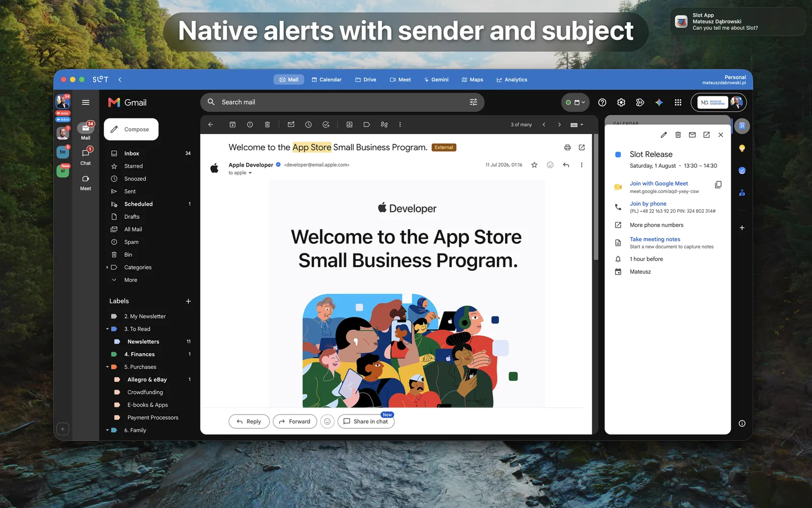The height and width of the screenshot is (508, 812).
Task: Join with Google Meet link
Action: (x=659, y=183)
